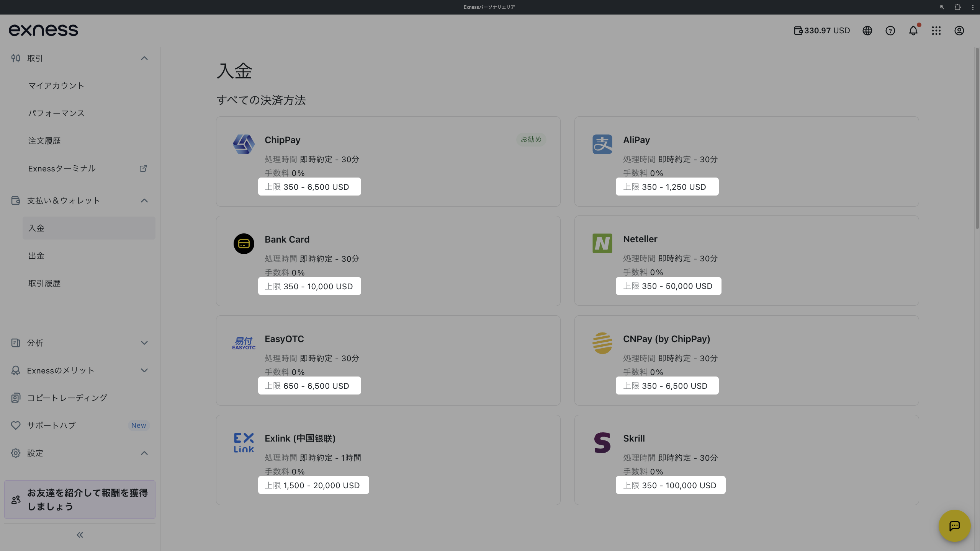Choose Exlink (中国银联) method
Image resolution: width=980 pixels, height=551 pixels.
click(x=388, y=460)
